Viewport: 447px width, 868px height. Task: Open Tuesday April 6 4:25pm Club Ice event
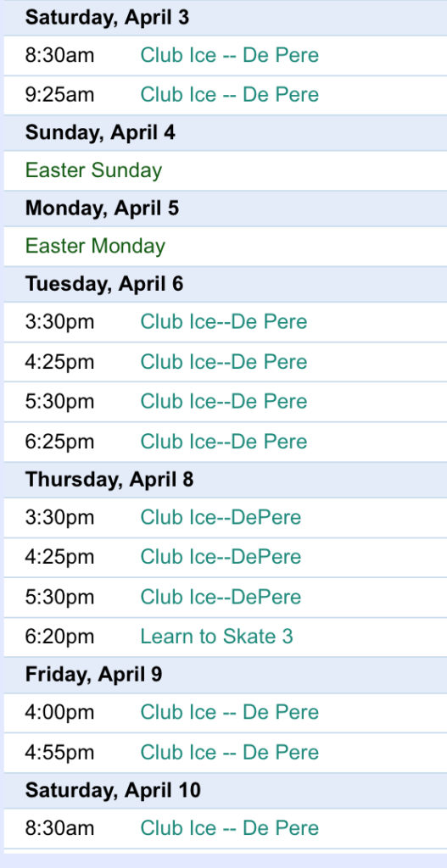224,362
